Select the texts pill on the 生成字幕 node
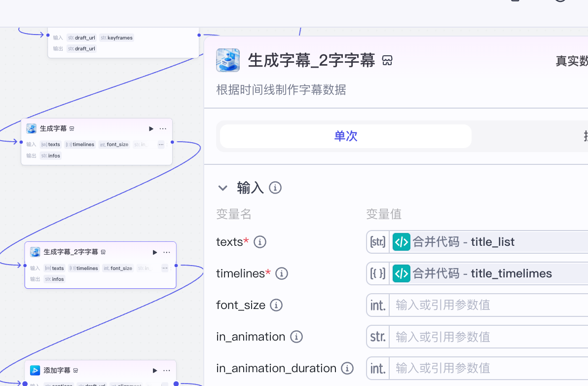This screenshot has width=588, height=386. (50, 144)
